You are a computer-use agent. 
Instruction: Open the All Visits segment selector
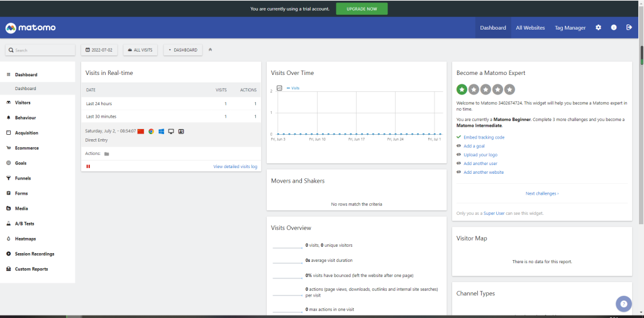[140, 50]
